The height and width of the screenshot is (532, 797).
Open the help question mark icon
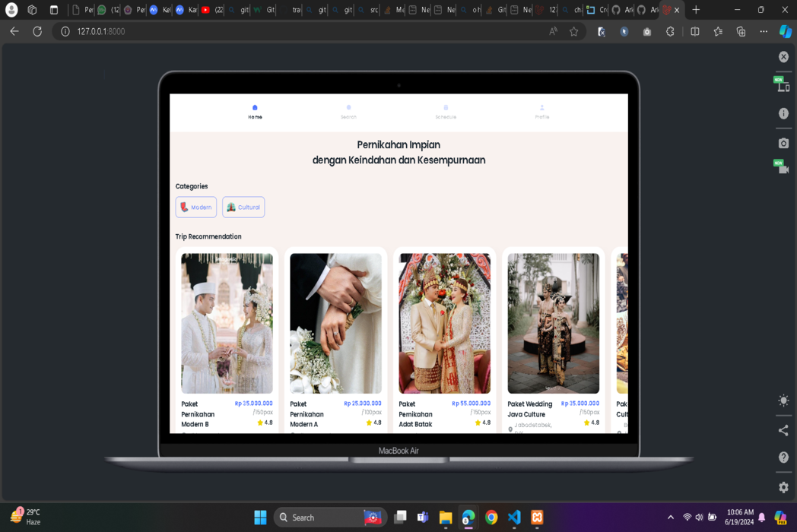coord(783,458)
